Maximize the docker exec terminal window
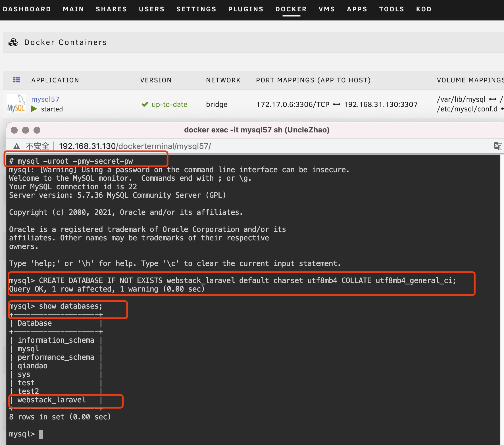 click(x=37, y=130)
